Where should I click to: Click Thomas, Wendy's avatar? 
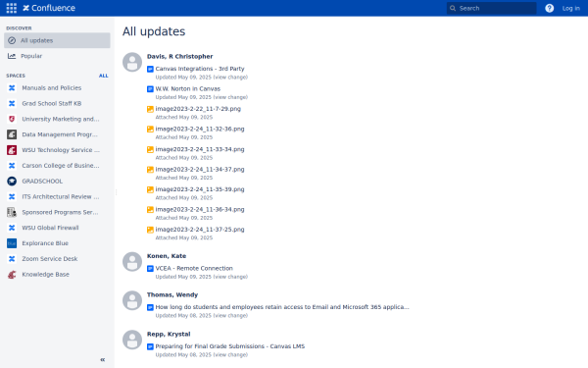tap(132, 300)
